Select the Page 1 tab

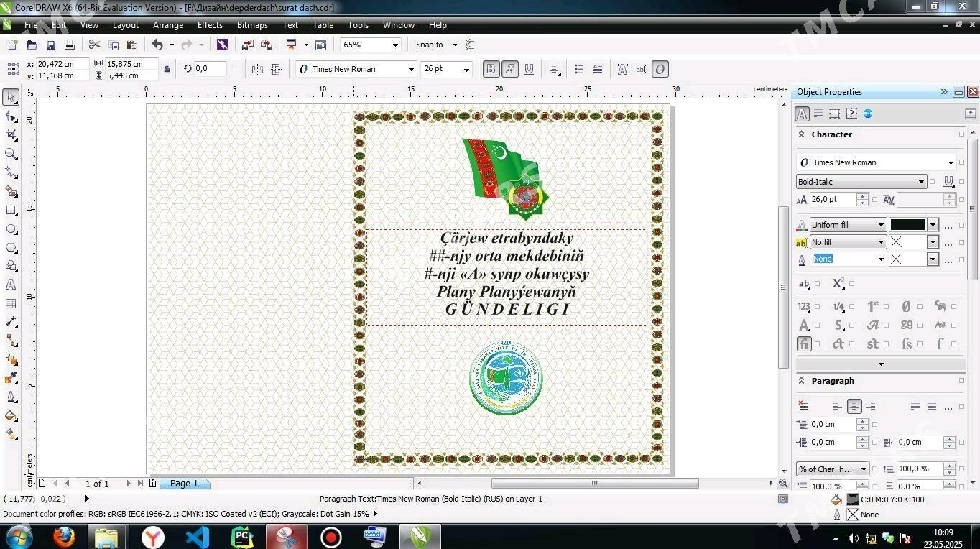[x=185, y=484]
